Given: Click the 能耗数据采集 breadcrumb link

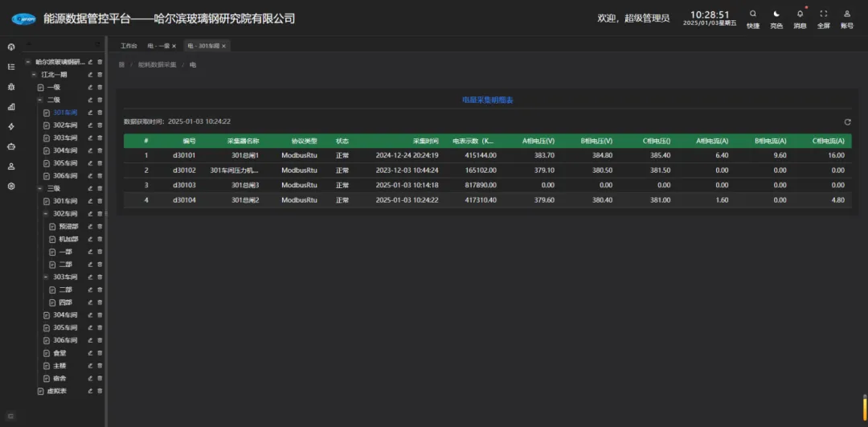Looking at the screenshot, I should [157, 64].
